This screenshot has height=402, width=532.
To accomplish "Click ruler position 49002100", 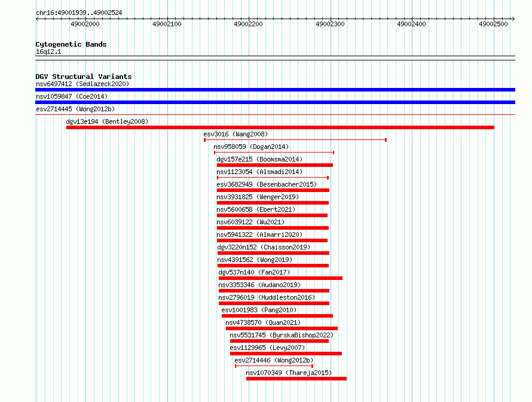I will pos(167,24).
